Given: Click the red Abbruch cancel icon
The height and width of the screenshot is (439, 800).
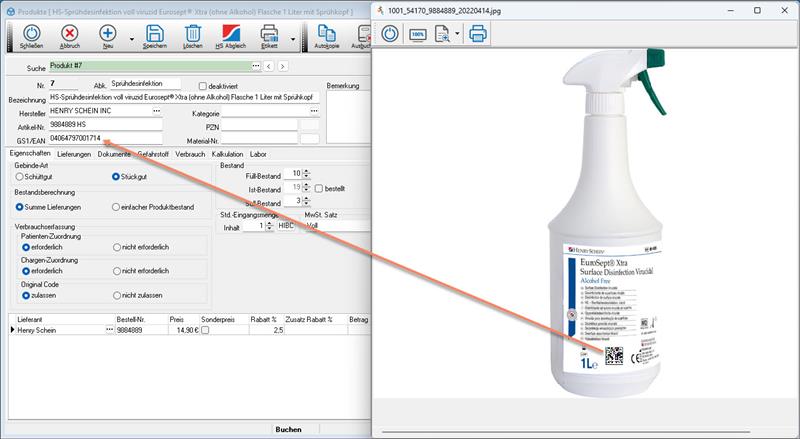Looking at the screenshot, I should pyautogui.click(x=70, y=34).
